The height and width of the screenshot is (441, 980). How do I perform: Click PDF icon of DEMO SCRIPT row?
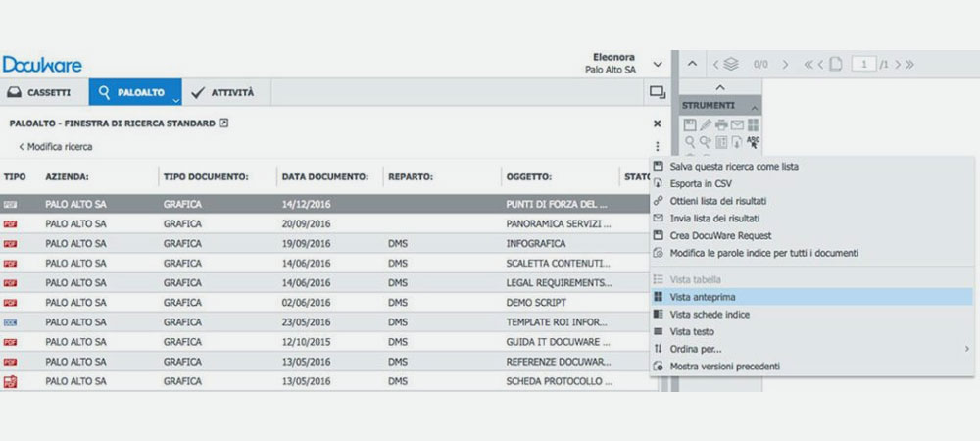(x=10, y=303)
